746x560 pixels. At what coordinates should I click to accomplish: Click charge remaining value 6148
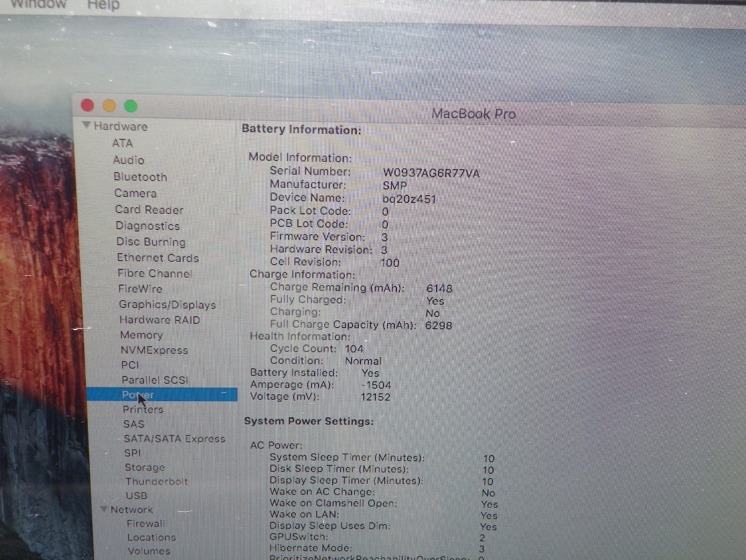439,288
